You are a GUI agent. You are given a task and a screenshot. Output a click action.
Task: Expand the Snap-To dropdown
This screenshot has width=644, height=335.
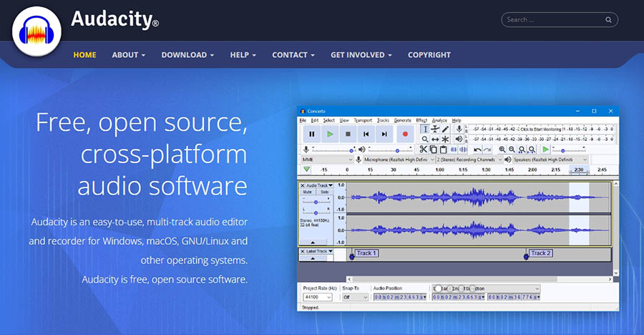[x=355, y=296]
